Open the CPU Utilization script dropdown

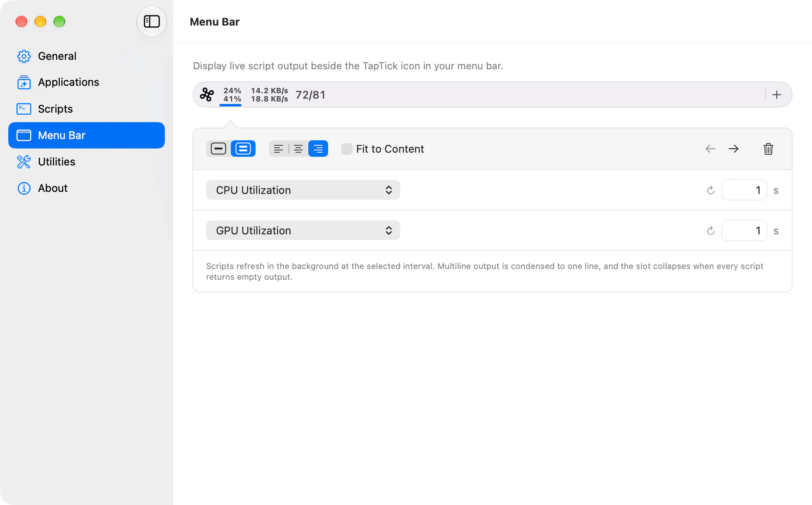(303, 190)
